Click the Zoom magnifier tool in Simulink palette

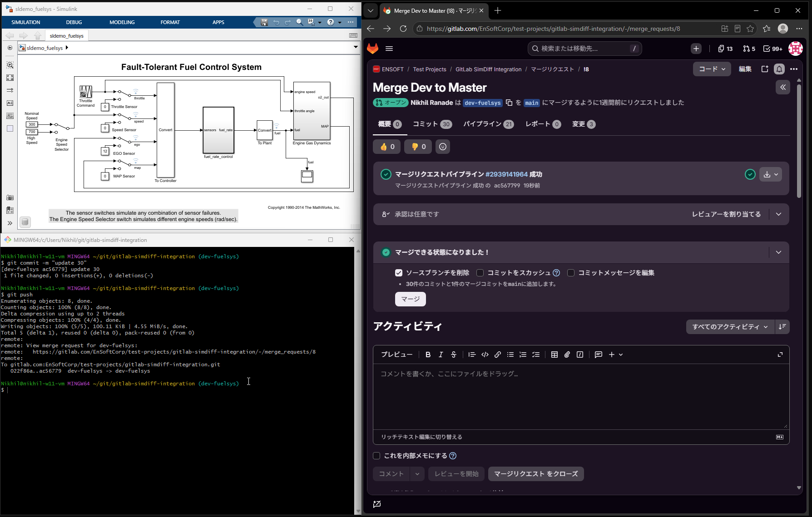[x=10, y=65]
